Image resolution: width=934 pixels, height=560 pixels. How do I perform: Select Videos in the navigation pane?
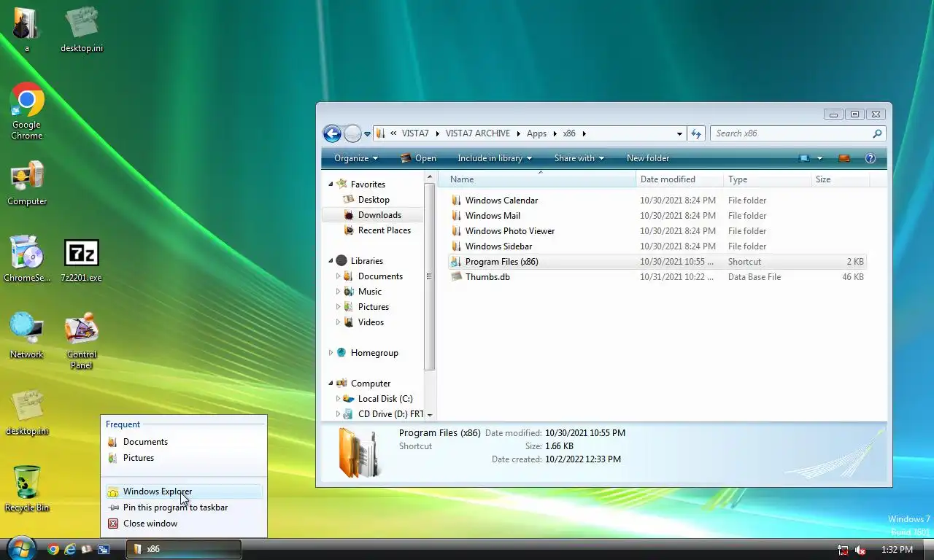(x=363, y=322)
